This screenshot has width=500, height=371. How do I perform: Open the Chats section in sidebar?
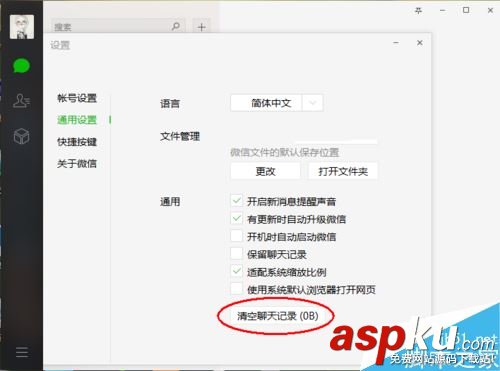[21, 66]
